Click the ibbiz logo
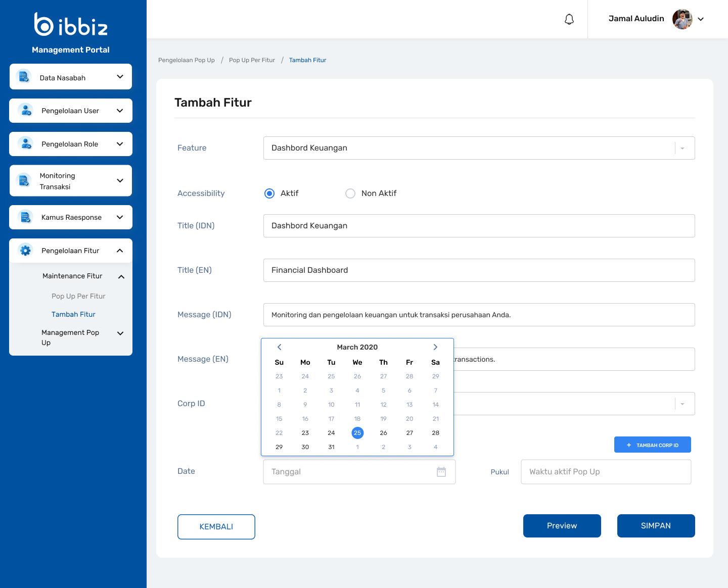Viewport: 728px width, 588px height. point(71,24)
